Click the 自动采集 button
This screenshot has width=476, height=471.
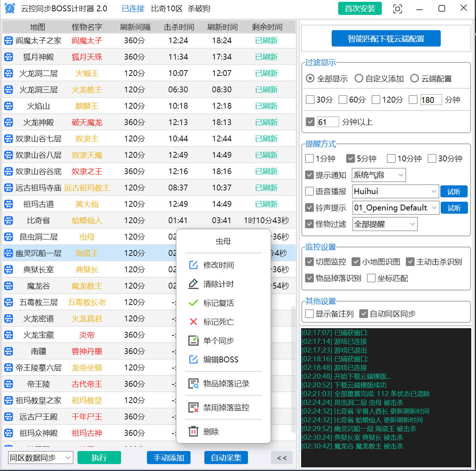[226, 458]
